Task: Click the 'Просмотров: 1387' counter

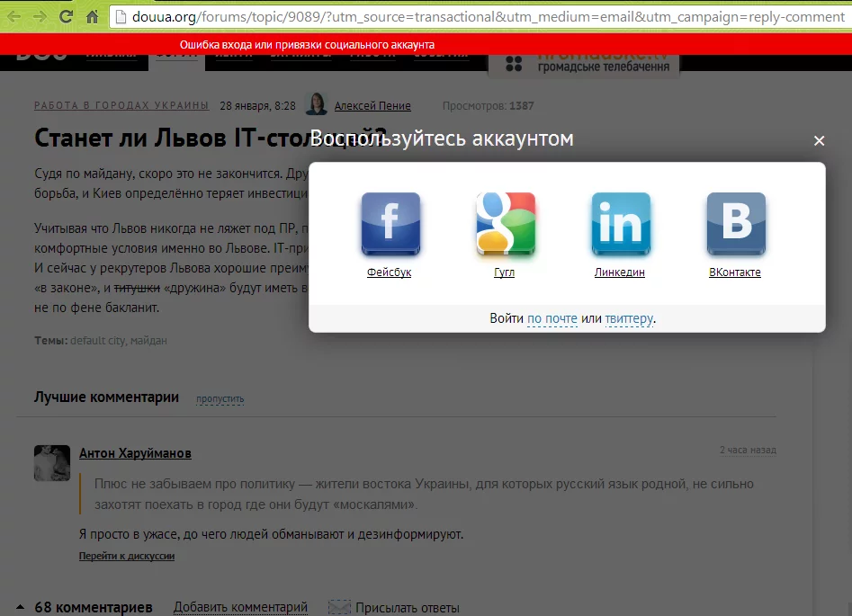Action: (x=488, y=106)
